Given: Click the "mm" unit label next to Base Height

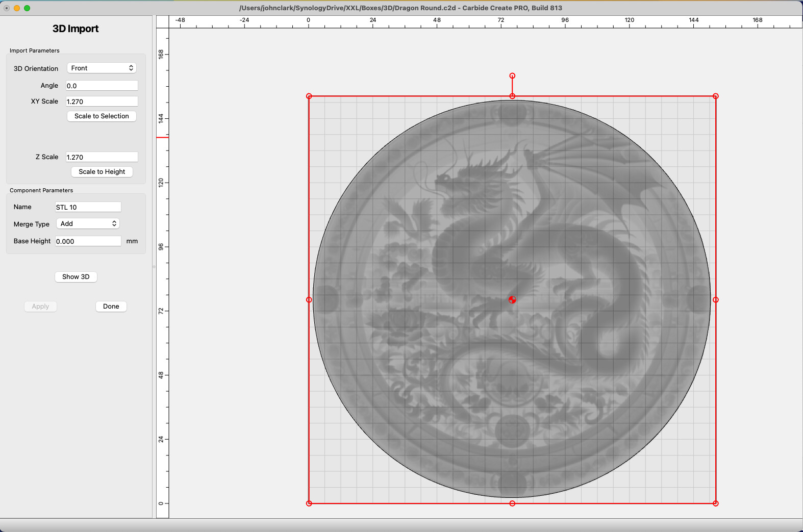Looking at the screenshot, I should 132,241.
